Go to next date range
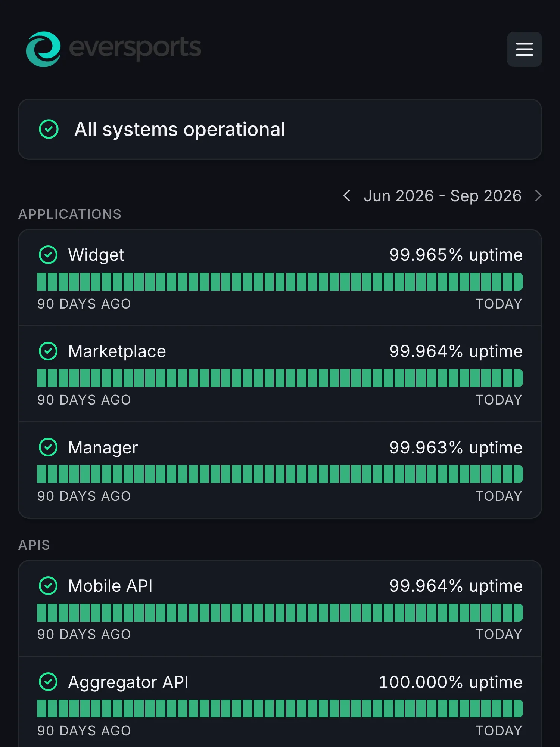The image size is (560, 747). pyautogui.click(x=538, y=196)
